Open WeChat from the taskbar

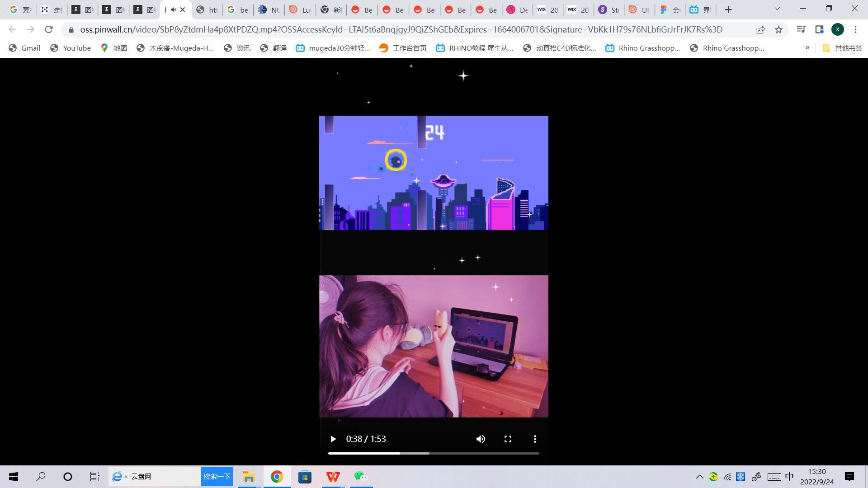(x=360, y=476)
